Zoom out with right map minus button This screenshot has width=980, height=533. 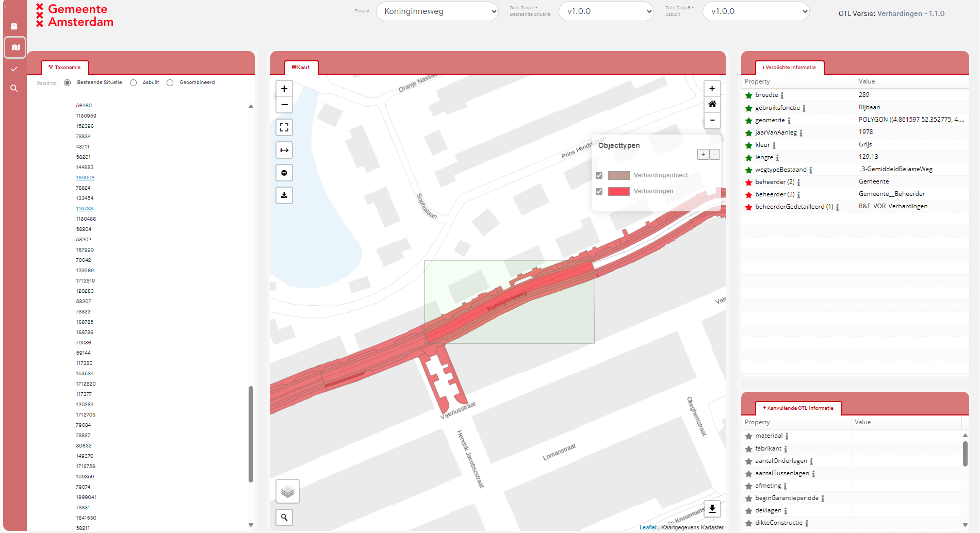pos(712,120)
